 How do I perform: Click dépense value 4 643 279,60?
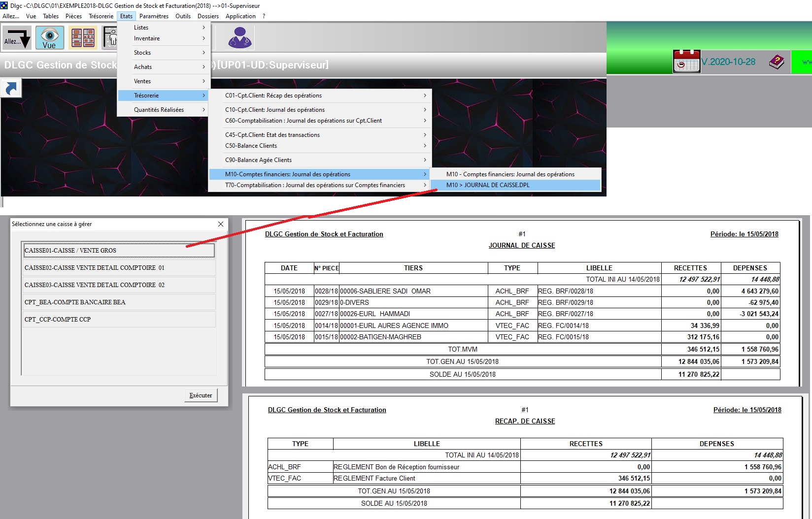760,291
